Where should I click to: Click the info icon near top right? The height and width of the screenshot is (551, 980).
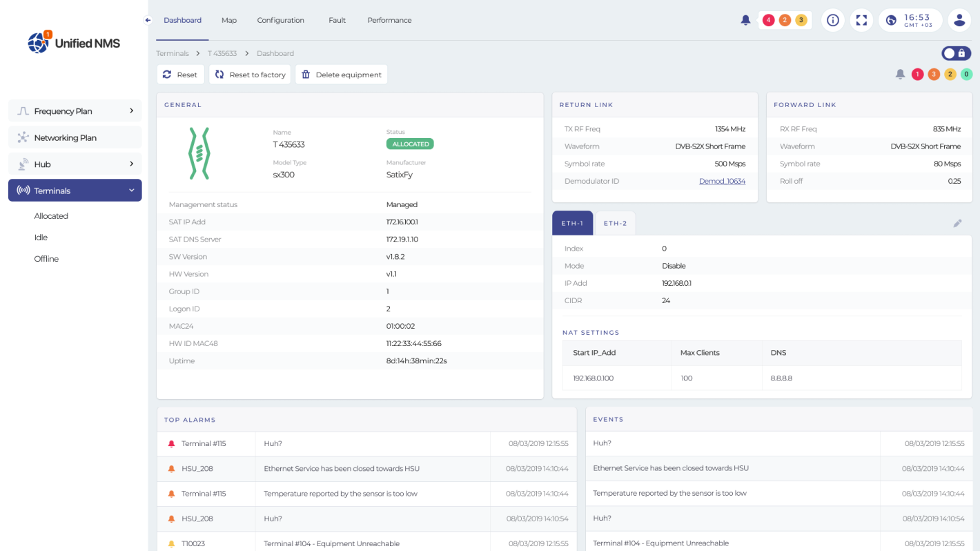click(832, 20)
